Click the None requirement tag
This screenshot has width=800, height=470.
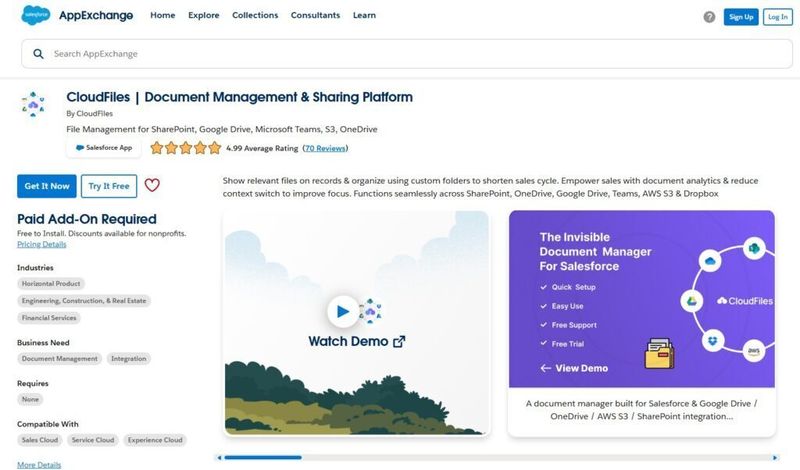[x=30, y=400]
